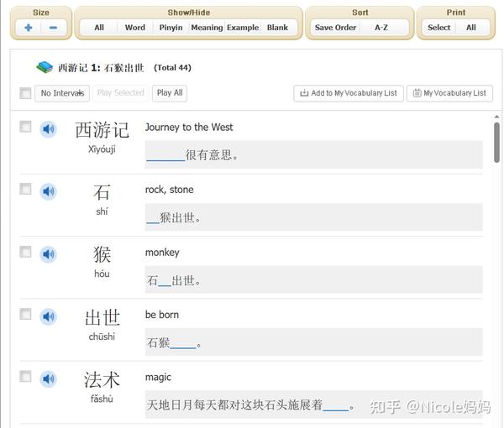
Task: Click the meaning 'magic'
Action: [158, 377]
